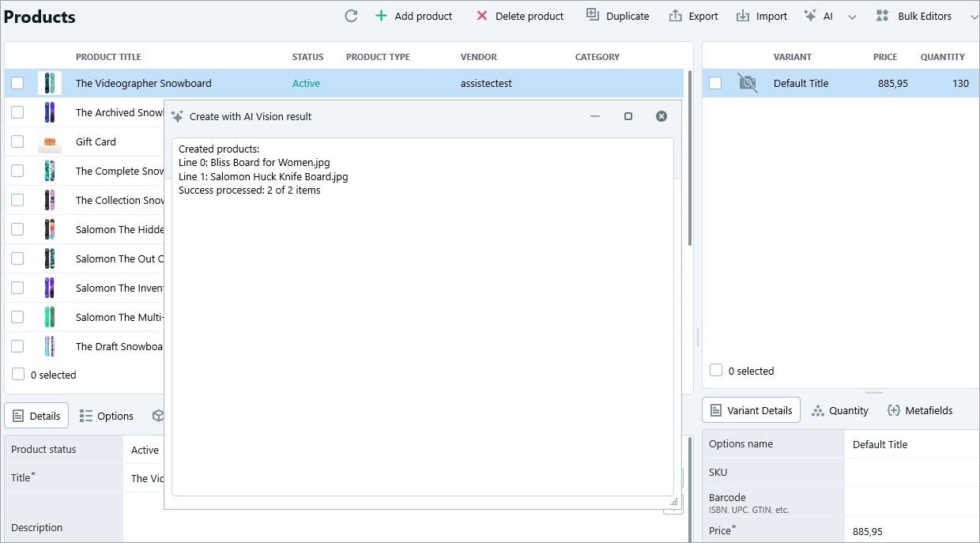
Task: Switch to the Options tab
Action: point(106,415)
